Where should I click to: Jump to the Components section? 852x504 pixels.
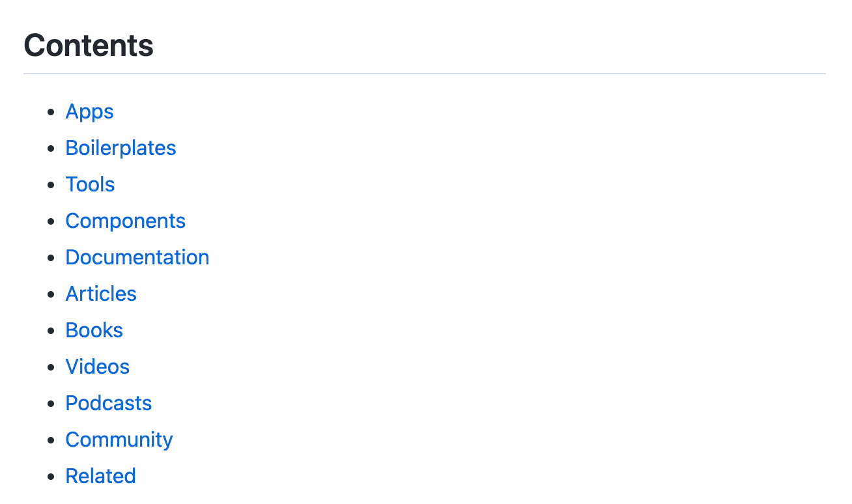(125, 221)
